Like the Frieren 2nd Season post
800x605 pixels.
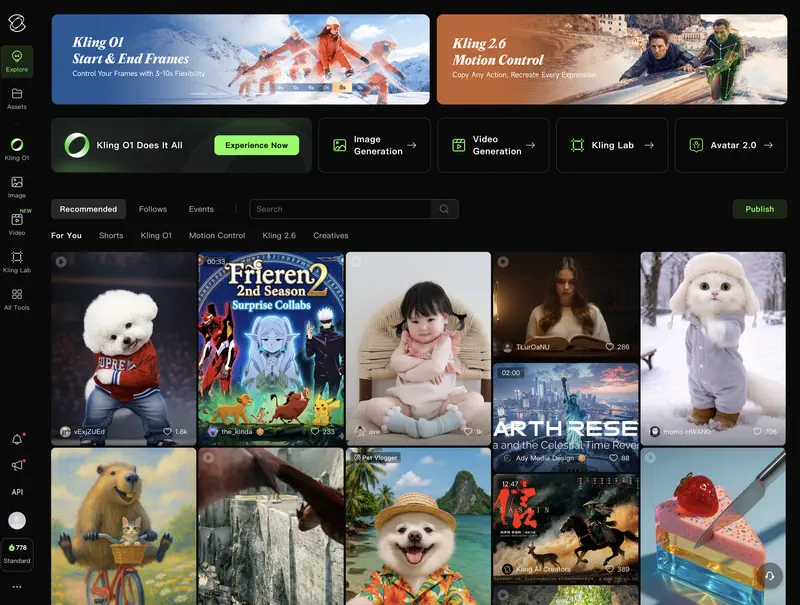(315, 431)
